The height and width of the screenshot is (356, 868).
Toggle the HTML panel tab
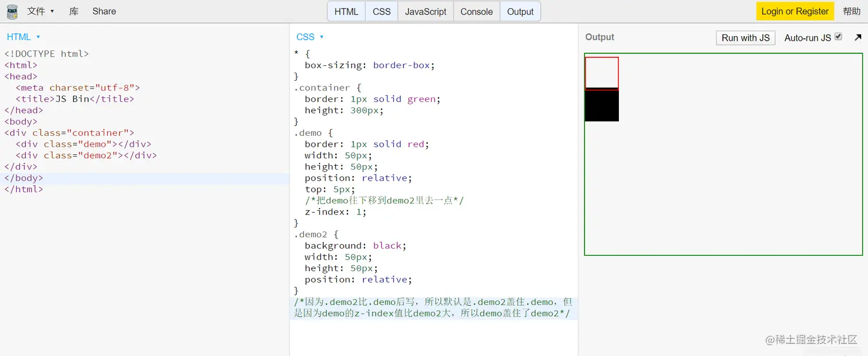tap(346, 11)
